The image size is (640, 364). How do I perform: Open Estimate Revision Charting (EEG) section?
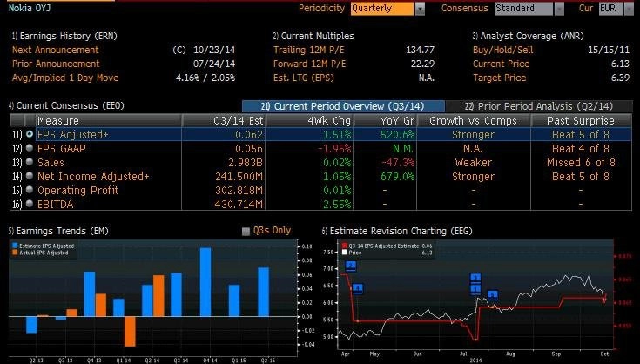pyautogui.click(x=397, y=231)
